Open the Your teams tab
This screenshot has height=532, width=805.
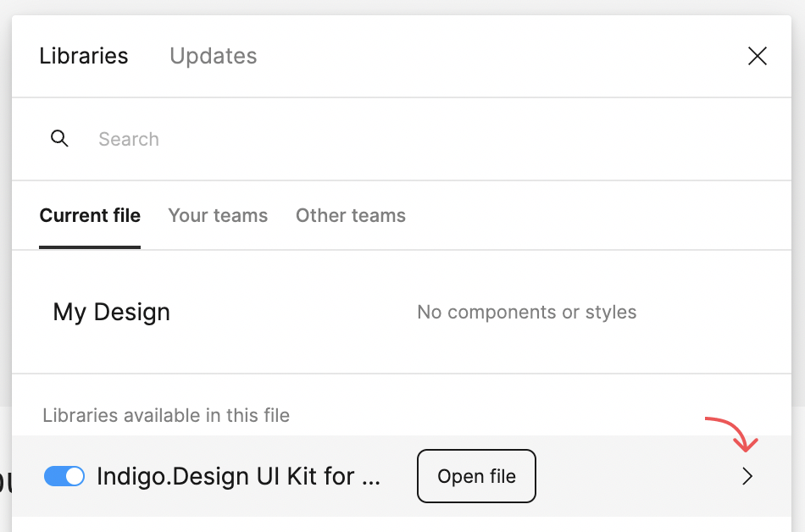click(218, 215)
